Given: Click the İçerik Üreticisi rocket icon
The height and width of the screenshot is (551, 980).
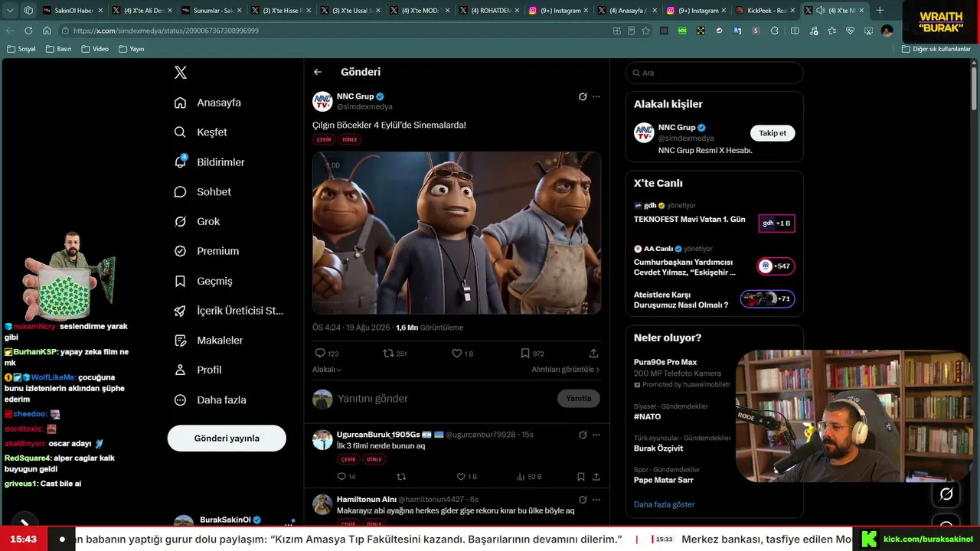Looking at the screenshot, I should (180, 311).
